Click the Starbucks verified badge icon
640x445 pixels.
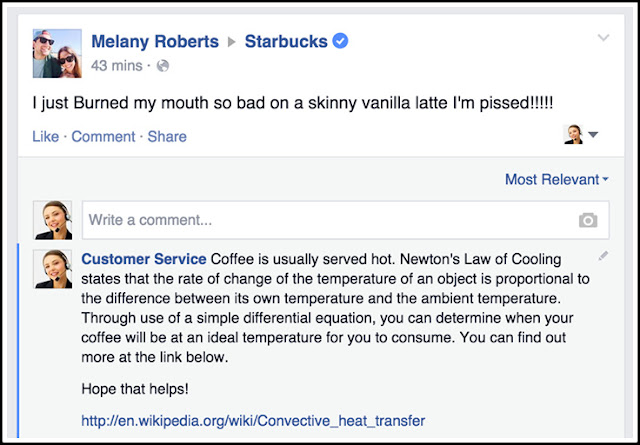coord(341,42)
